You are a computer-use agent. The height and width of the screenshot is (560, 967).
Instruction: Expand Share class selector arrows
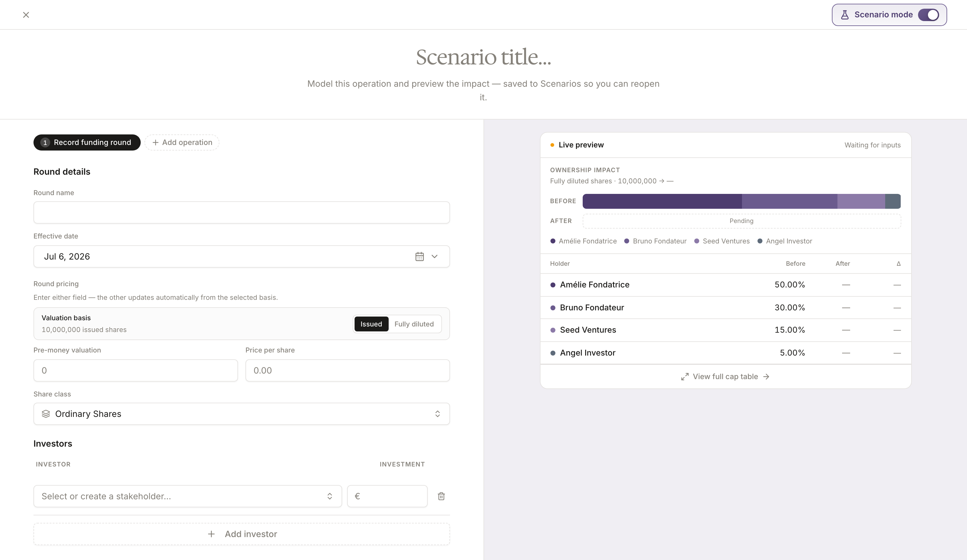click(x=437, y=414)
